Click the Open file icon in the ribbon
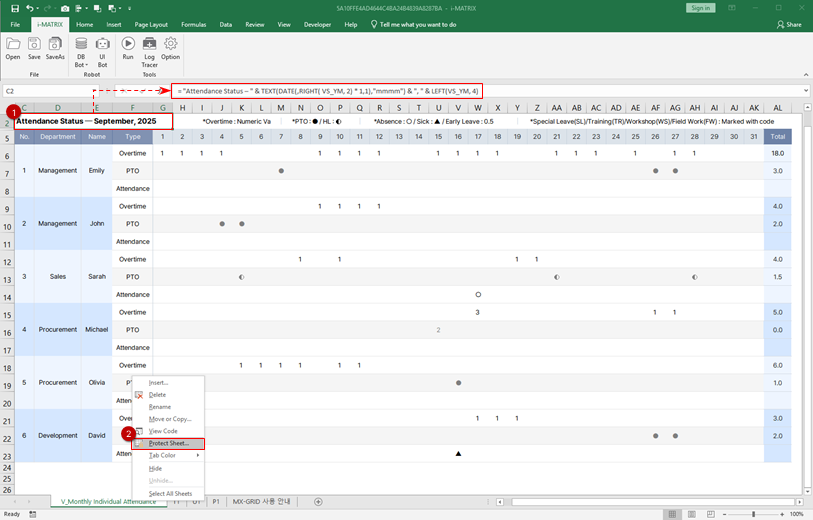813x520 pixels. click(x=13, y=47)
